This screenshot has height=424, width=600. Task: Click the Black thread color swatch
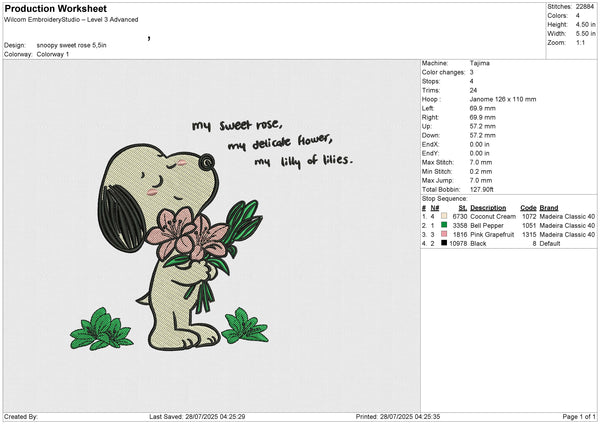444,243
